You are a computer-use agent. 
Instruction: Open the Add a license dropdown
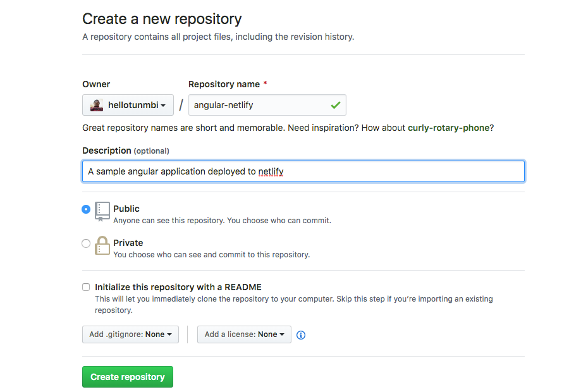(x=244, y=334)
